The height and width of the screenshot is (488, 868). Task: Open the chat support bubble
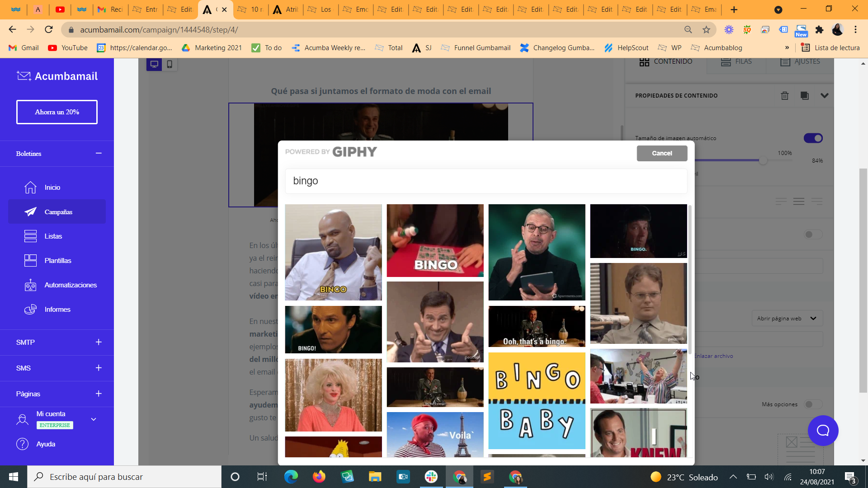pyautogui.click(x=823, y=431)
